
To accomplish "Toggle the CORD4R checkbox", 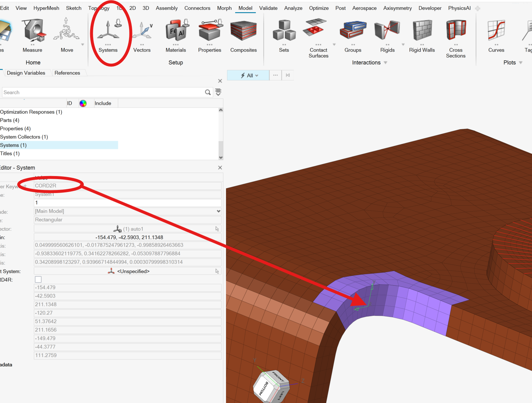I will coord(38,280).
